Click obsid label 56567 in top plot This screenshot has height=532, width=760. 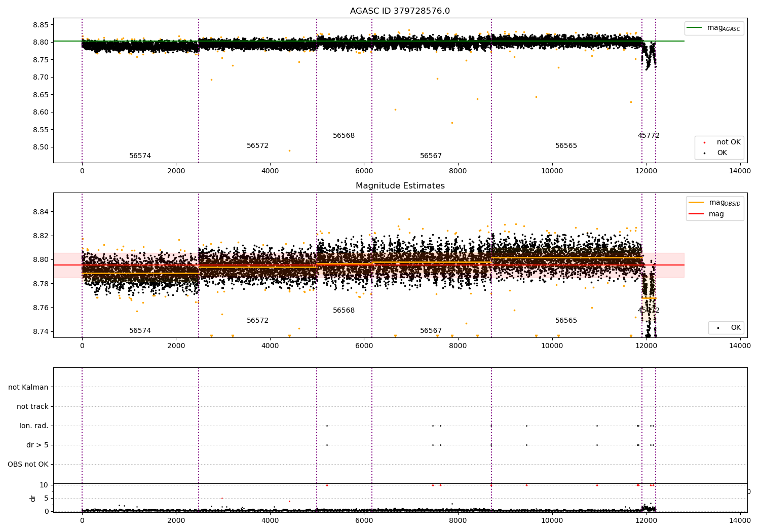[x=431, y=156]
